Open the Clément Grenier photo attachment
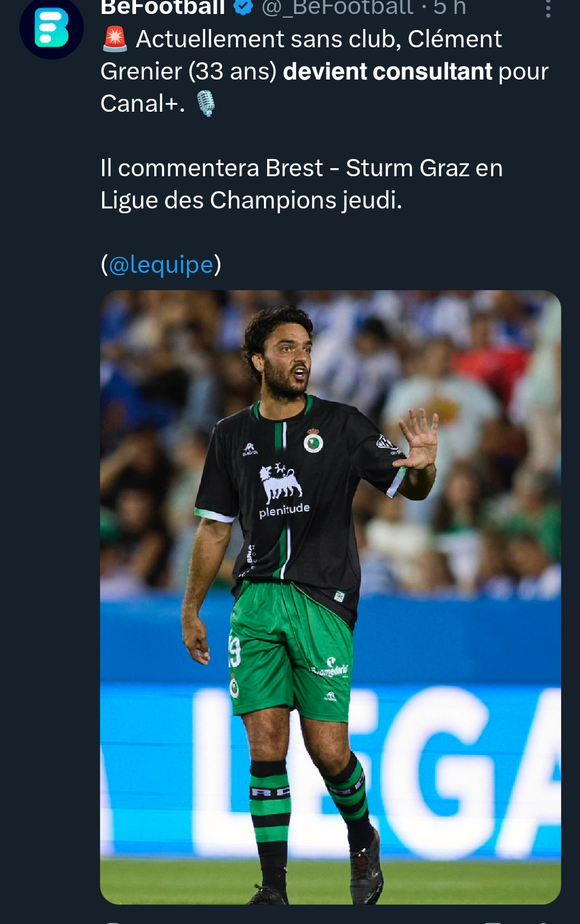This screenshot has height=924, width=580. click(331, 597)
